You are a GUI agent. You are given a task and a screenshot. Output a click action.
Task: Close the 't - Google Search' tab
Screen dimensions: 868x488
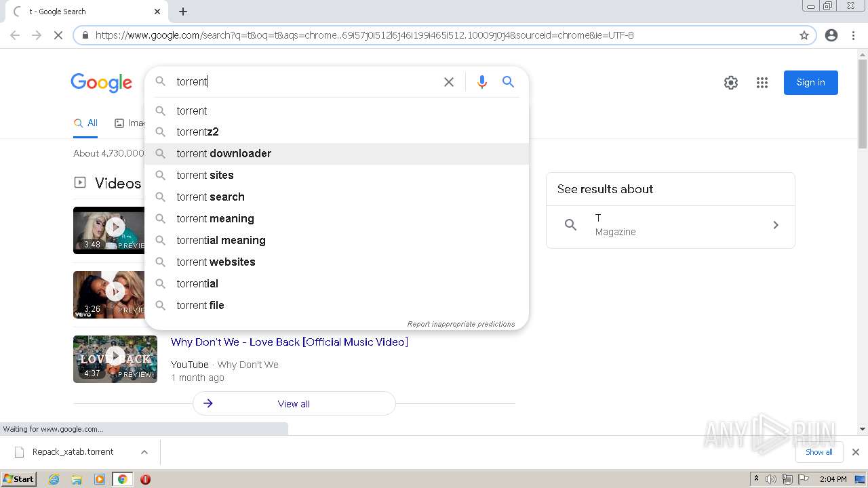coord(157,12)
